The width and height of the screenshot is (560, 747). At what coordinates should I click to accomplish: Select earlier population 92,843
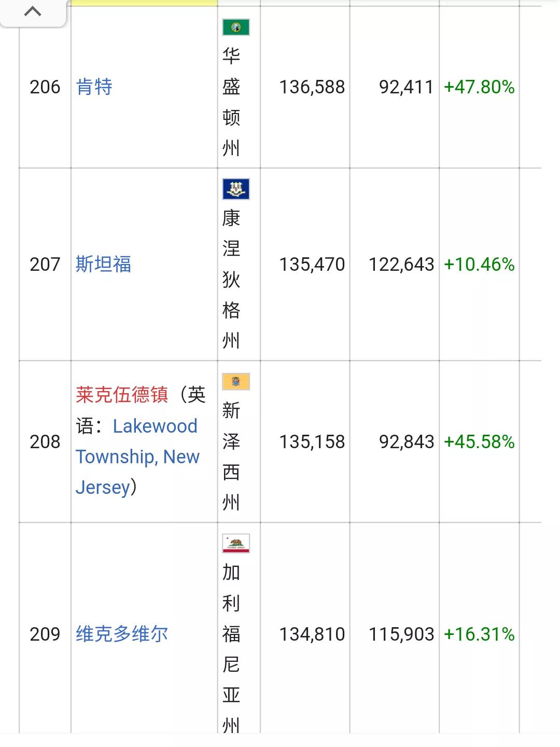407,441
